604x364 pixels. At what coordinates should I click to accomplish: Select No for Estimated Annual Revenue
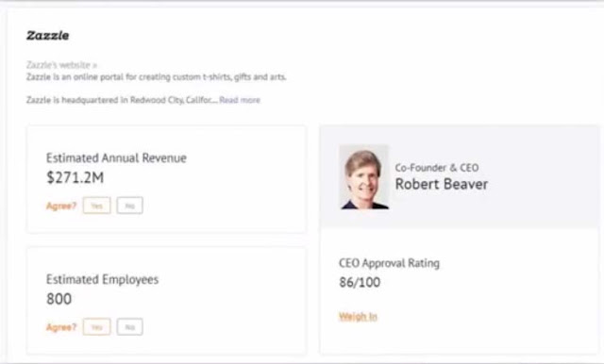130,206
